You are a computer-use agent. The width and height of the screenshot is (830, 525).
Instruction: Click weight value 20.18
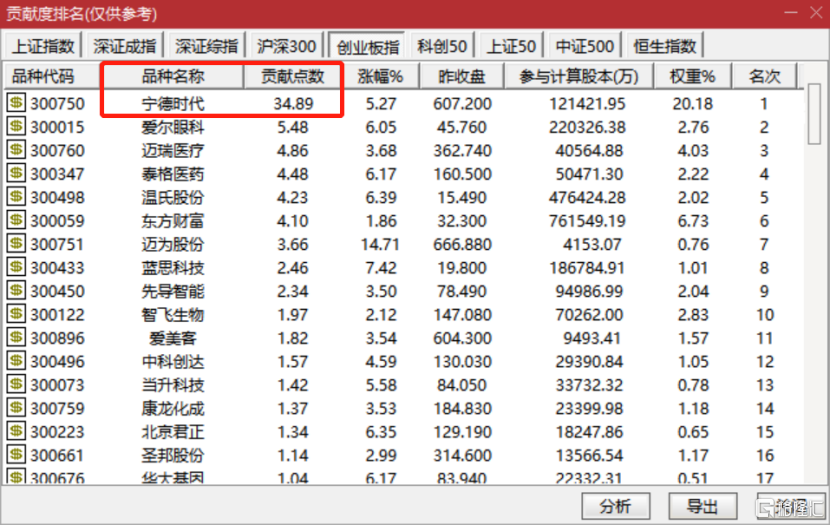(692, 104)
